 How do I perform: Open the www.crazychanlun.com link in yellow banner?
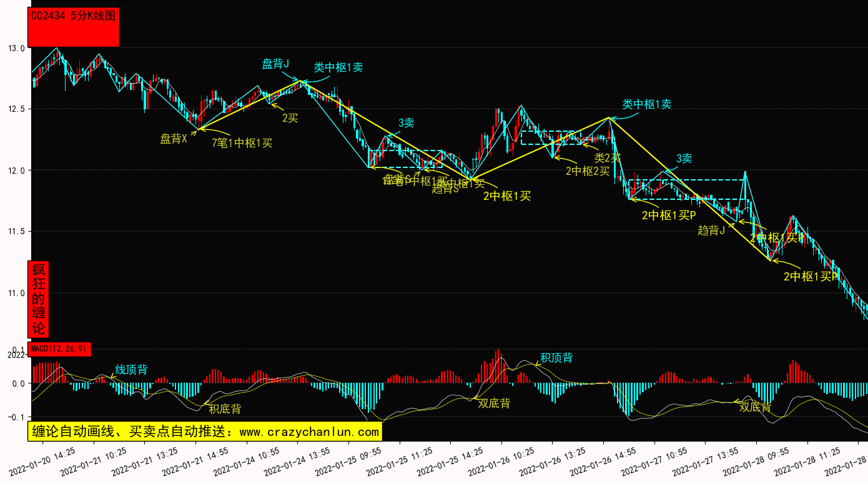pyautogui.click(x=309, y=432)
